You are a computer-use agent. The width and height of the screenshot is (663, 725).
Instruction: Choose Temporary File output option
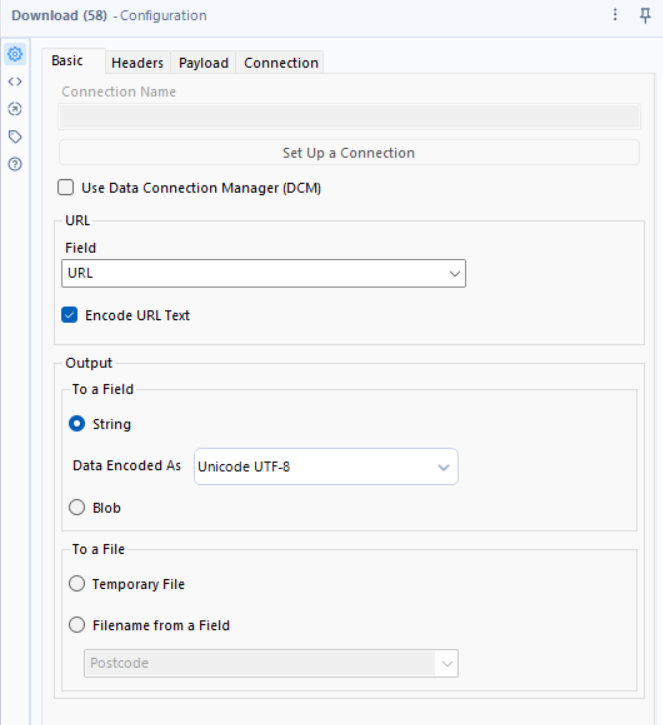click(x=77, y=584)
